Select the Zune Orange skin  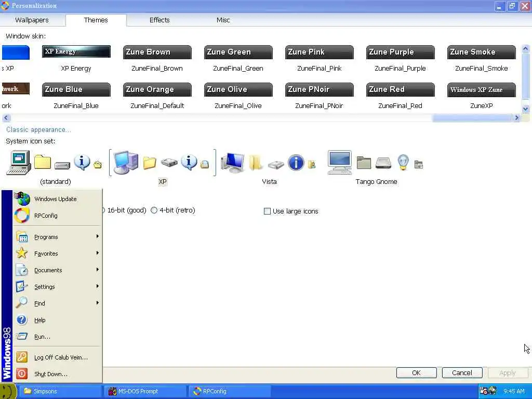pyautogui.click(x=157, y=89)
